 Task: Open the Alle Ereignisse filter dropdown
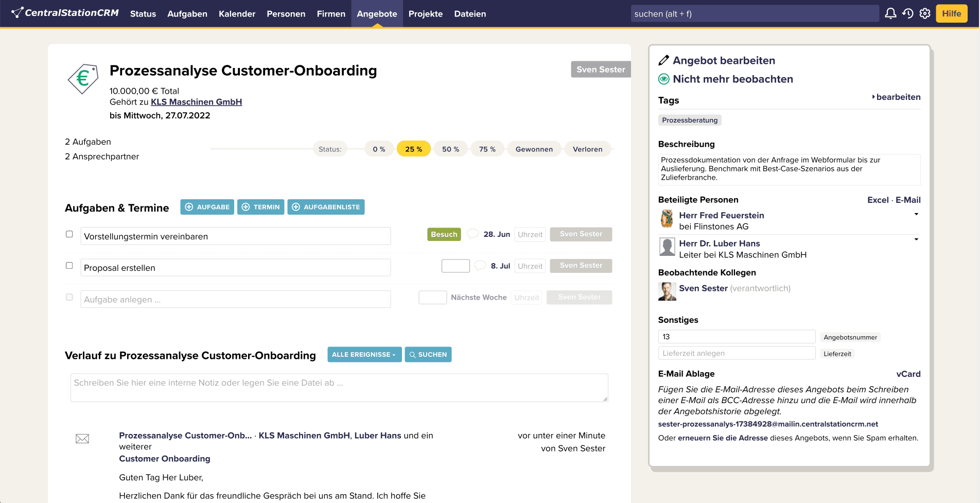tap(364, 355)
